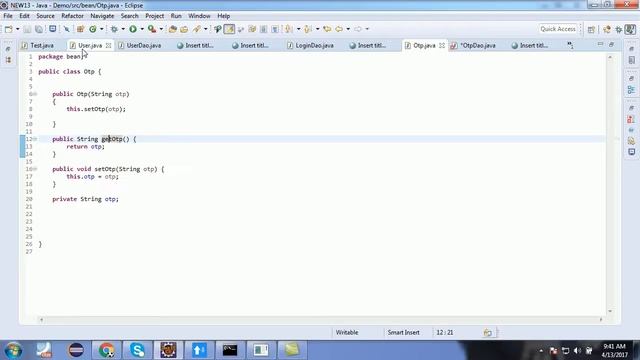Open the Help menu
Image resolution: width=640 pixels, height=360 pixels.
[223, 16]
